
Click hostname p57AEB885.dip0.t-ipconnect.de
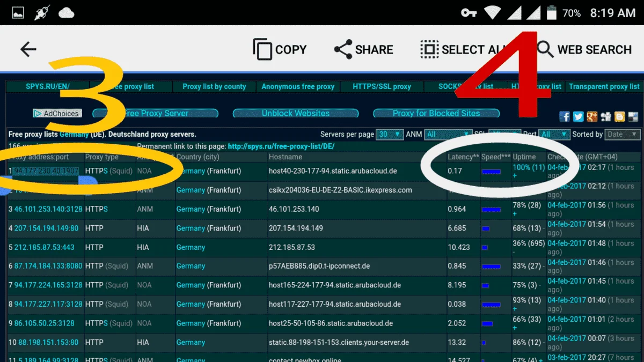pyautogui.click(x=319, y=266)
